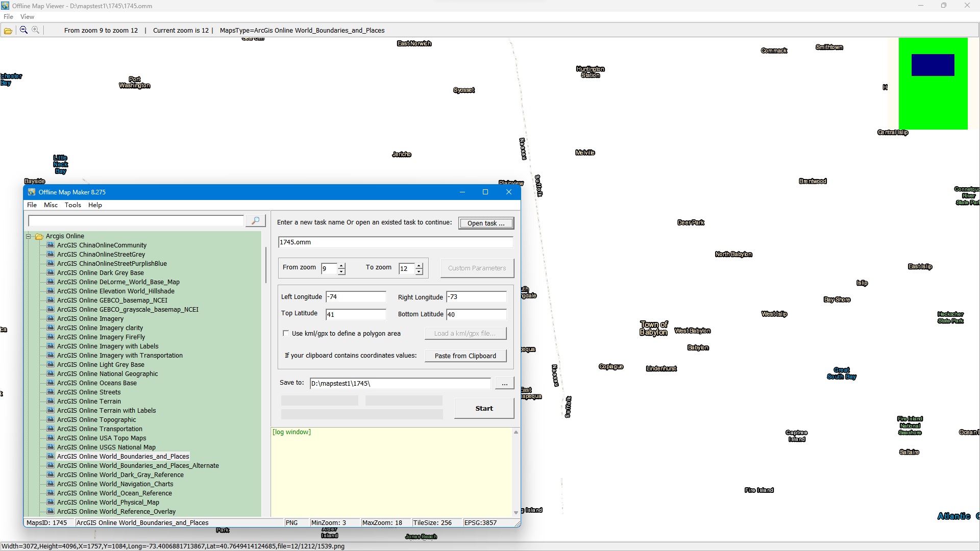Screen dimensions: 980x551
Task: Click Offline Map Viewer title bar app icon
Action: coord(5,6)
